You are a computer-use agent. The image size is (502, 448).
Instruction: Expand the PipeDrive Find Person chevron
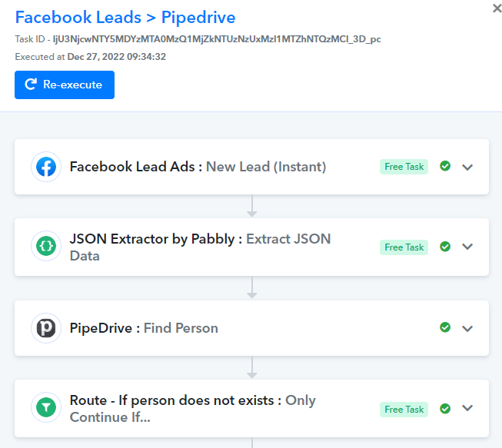(x=467, y=328)
